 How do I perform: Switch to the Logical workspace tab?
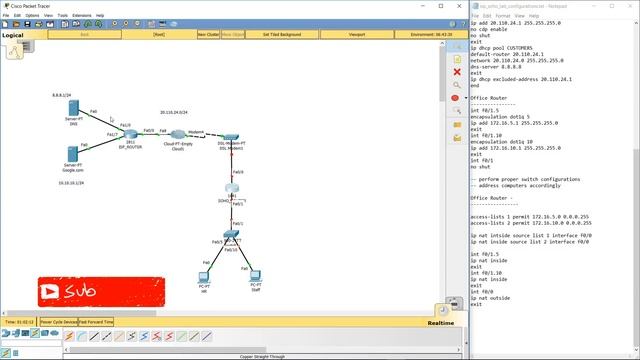[13, 35]
